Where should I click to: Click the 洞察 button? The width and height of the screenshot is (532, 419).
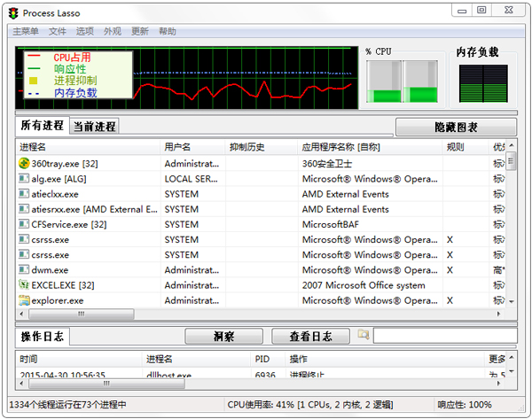(224, 337)
